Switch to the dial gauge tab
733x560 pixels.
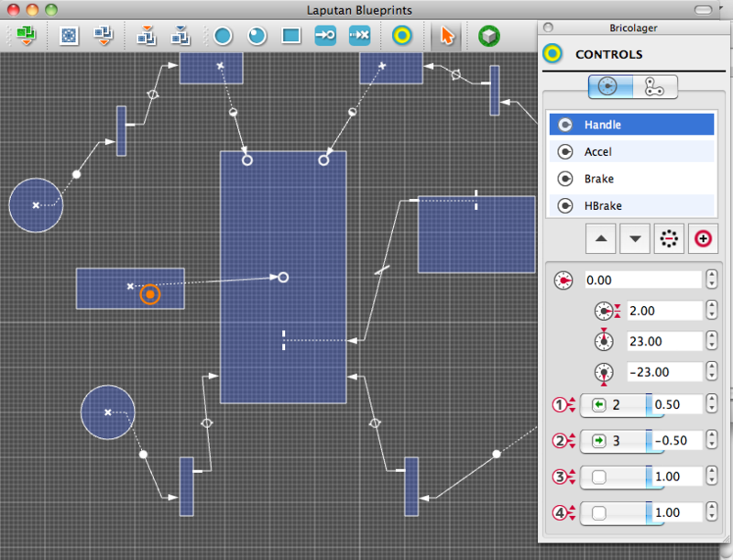(610, 87)
